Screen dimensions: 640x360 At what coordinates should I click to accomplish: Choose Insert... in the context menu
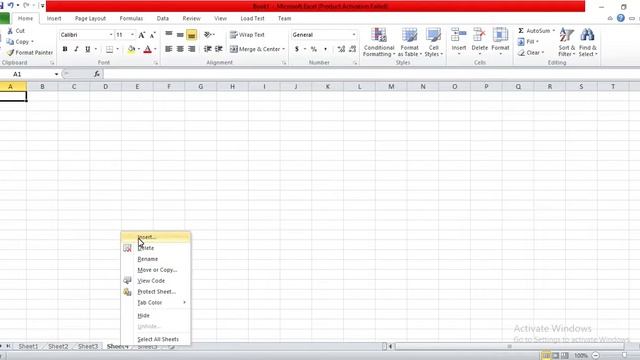click(156, 237)
